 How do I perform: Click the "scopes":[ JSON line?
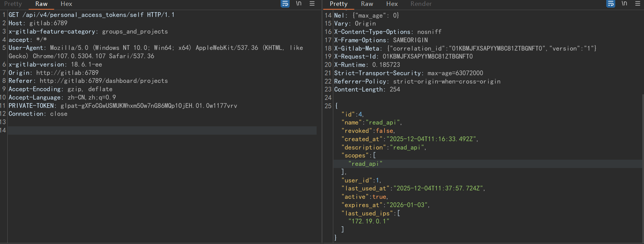pyautogui.click(x=359, y=156)
